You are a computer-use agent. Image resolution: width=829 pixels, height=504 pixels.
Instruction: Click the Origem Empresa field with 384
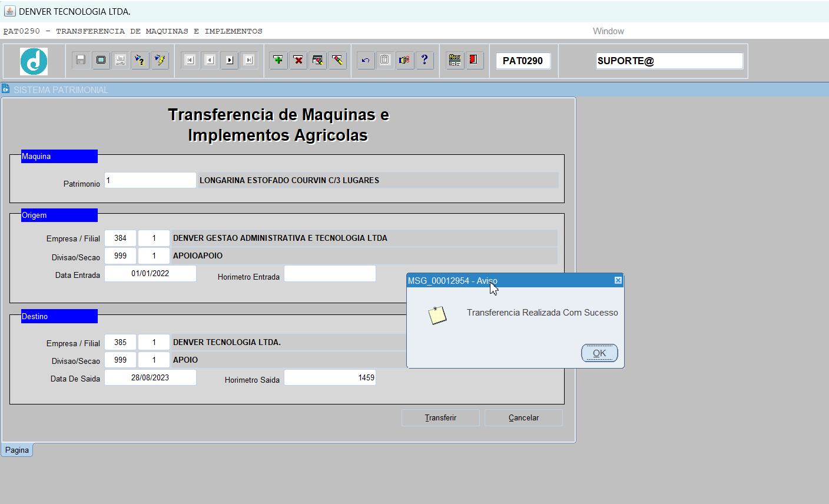coord(120,238)
